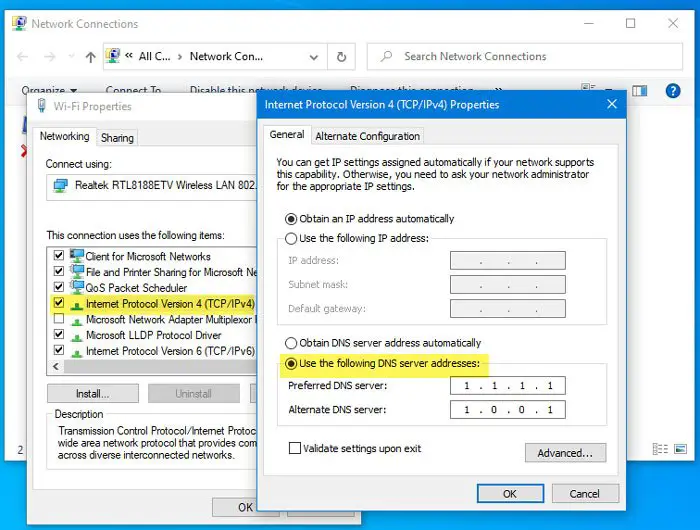Navigate forward in Network Connections
The width and height of the screenshot is (700, 530).
(x=50, y=57)
